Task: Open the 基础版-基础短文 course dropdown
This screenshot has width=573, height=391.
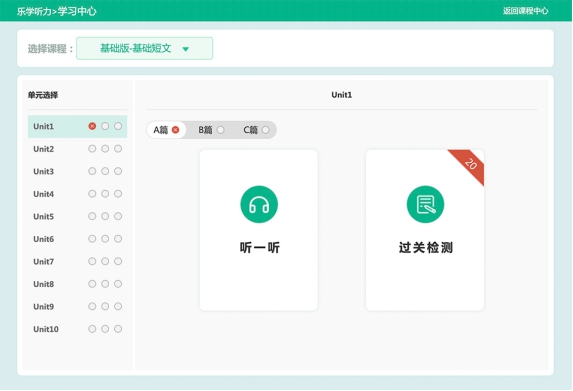Action: [144, 48]
